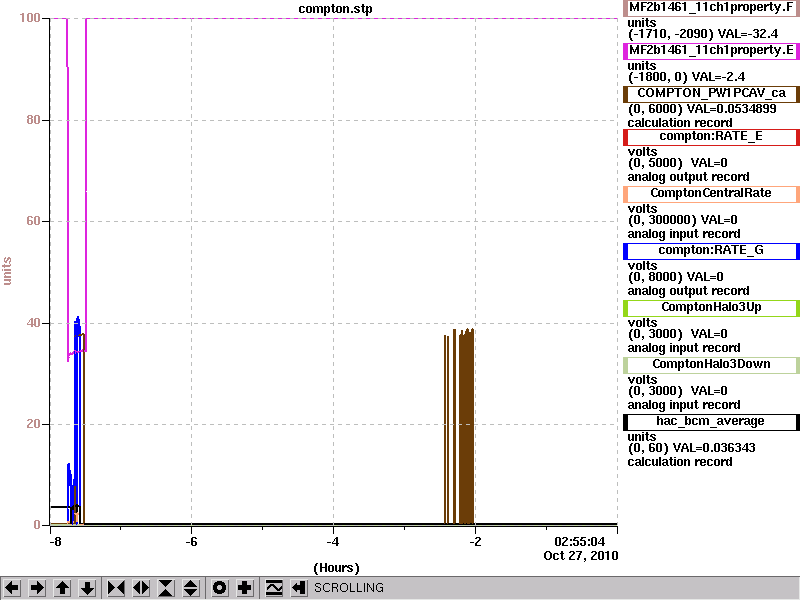Click the x-axis tick label -2
This screenshot has width=800, height=600.
pos(475,542)
